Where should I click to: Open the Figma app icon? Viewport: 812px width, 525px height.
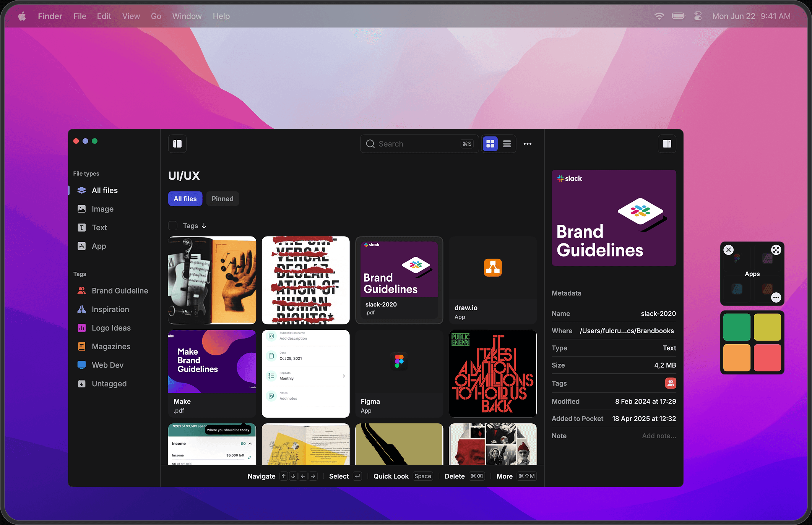(399, 361)
